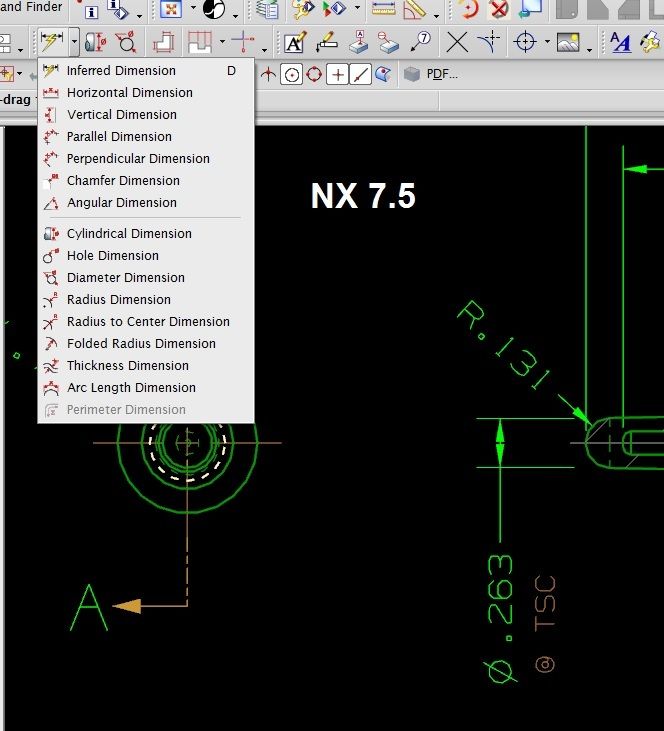Click the Image insert tool icon

point(568,42)
